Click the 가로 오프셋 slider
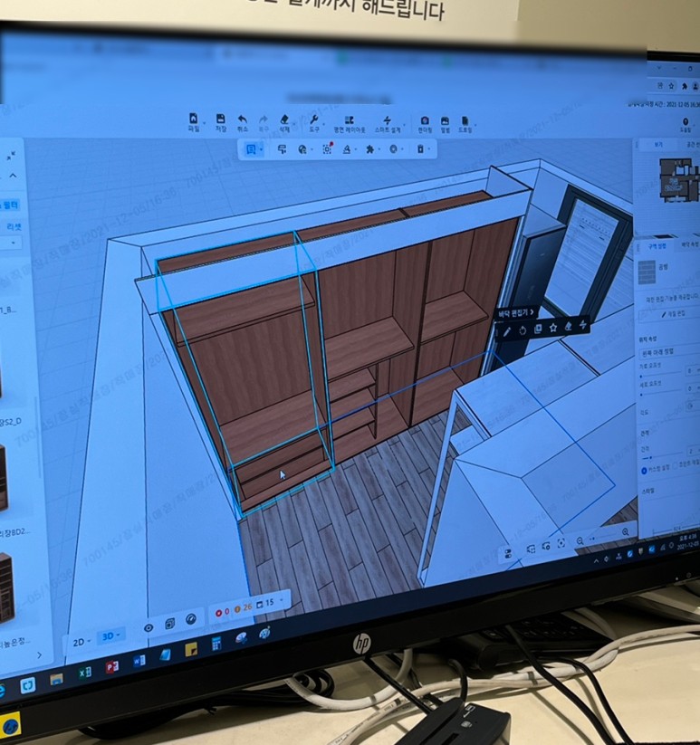 pyautogui.click(x=660, y=376)
